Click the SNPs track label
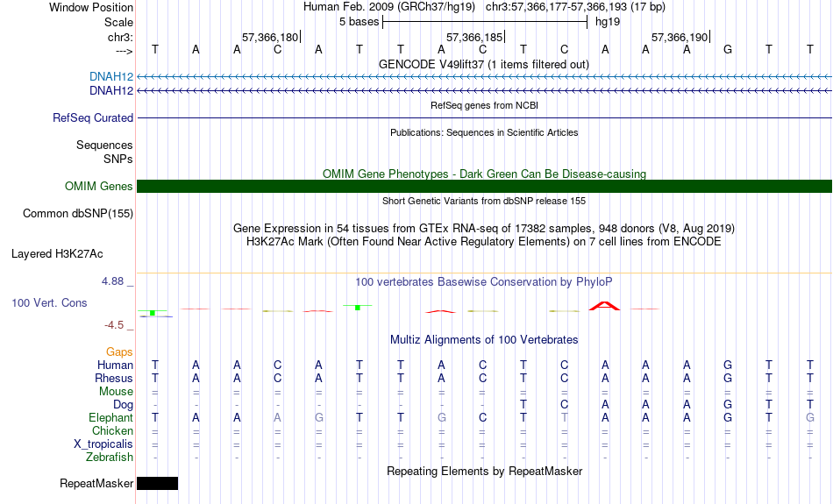This screenshot has height=504, width=833. 118,159
